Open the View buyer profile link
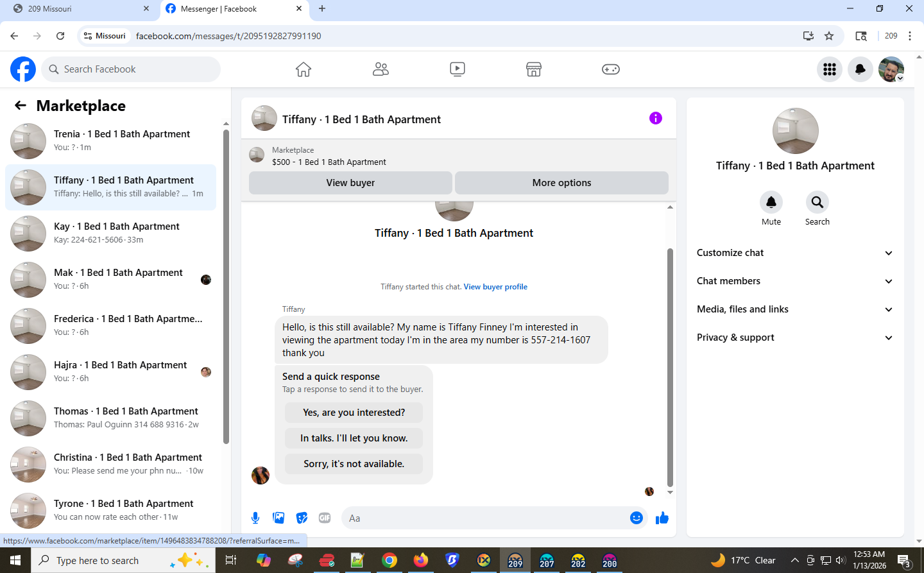Viewport: 924px width, 573px height. pyautogui.click(x=495, y=287)
